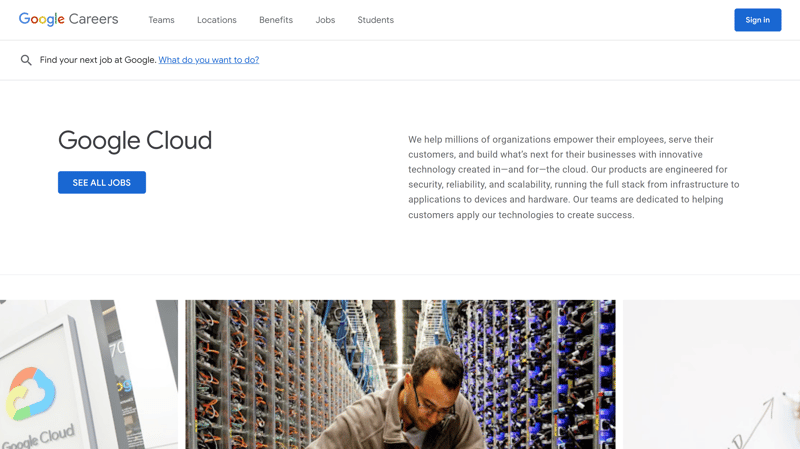Select the Students navigation item
The image size is (800, 449).
click(376, 20)
